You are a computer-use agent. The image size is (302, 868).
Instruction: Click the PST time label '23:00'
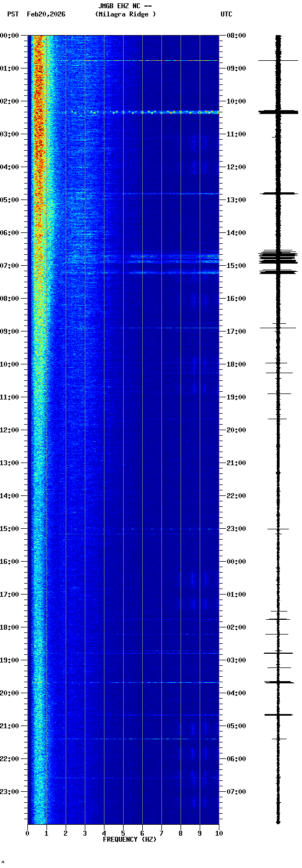9,792
